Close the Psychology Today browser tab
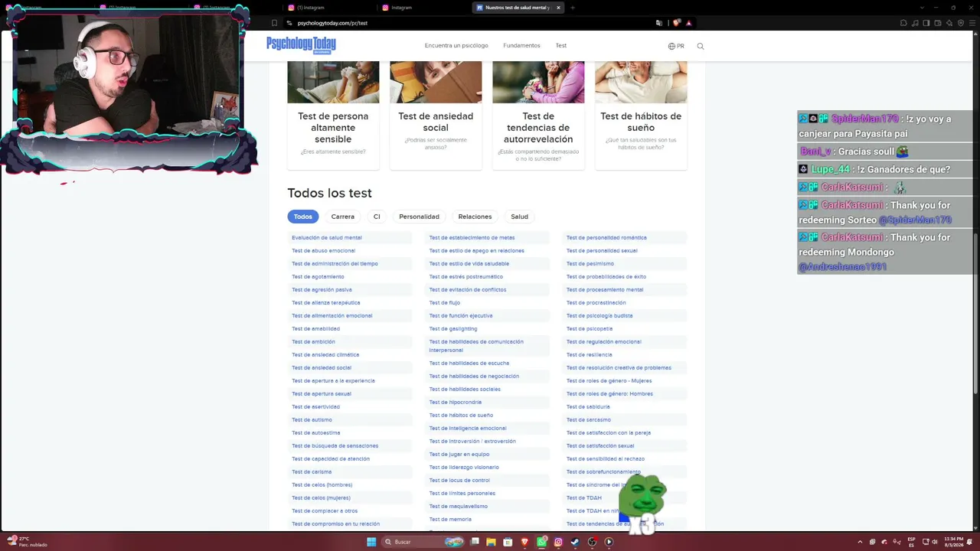980x551 pixels. point(558,8)
